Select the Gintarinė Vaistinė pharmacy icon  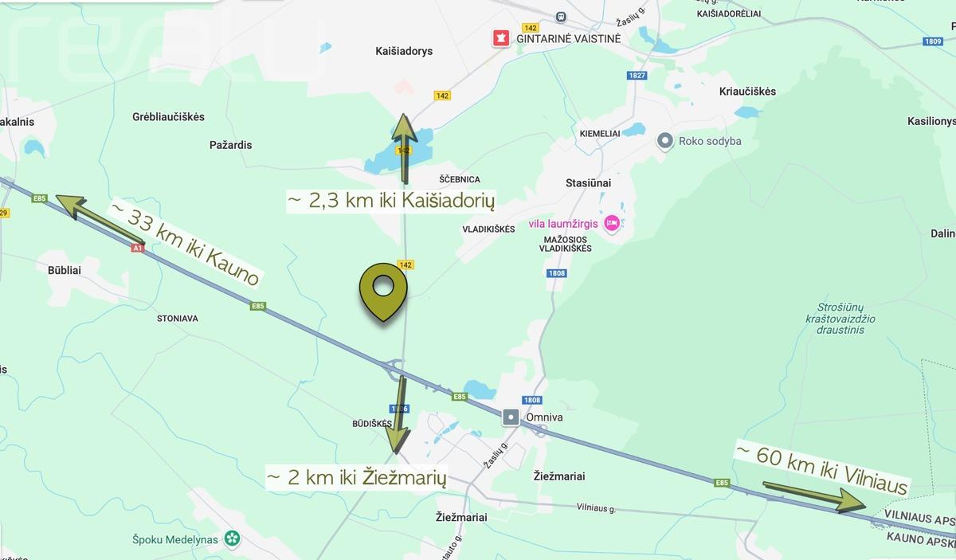[500, 37]
